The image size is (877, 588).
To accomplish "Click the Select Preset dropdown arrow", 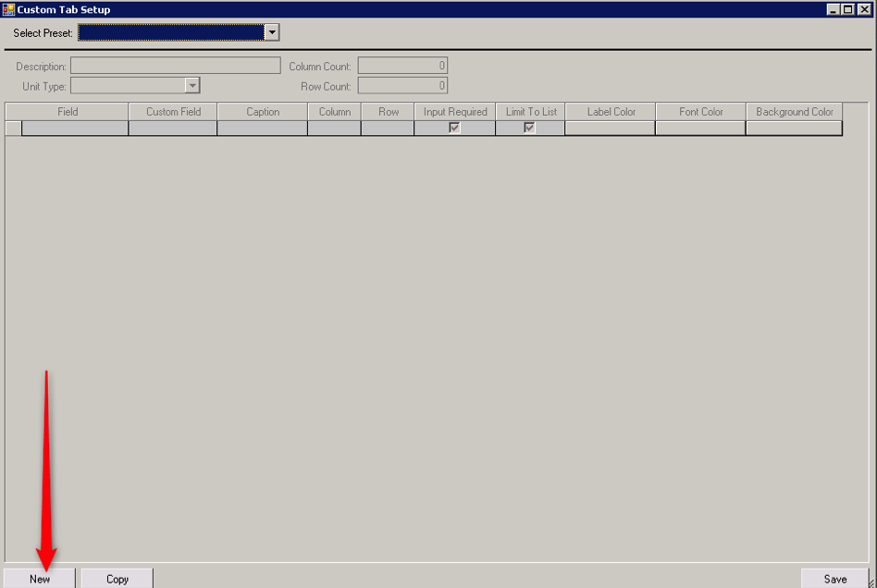I will click(x=271, y=31).
